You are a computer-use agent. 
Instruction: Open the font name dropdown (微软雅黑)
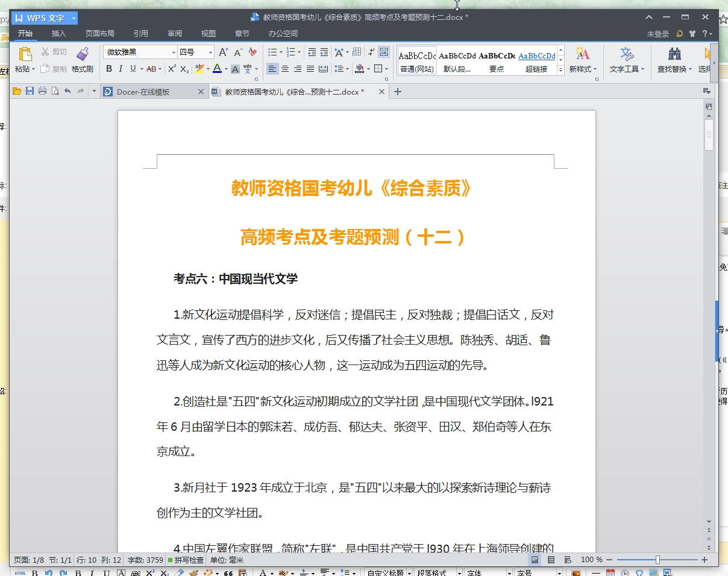174,52
